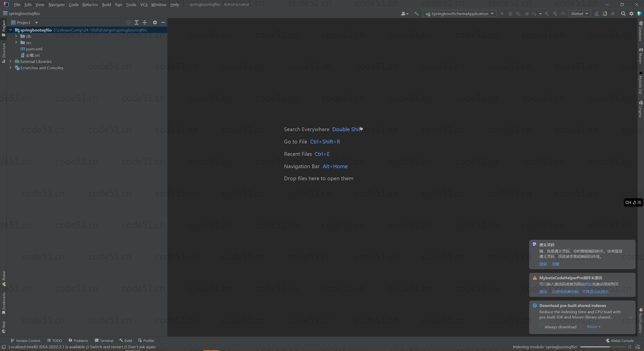Open Project panel options gear
The image size is (644, 351).
point(155,22)
